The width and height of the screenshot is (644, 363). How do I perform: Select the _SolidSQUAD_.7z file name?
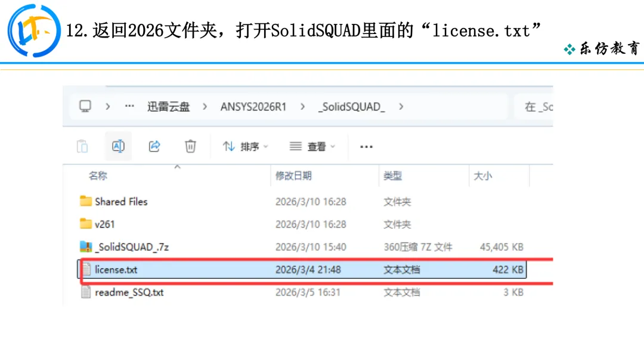pos(132,247)
